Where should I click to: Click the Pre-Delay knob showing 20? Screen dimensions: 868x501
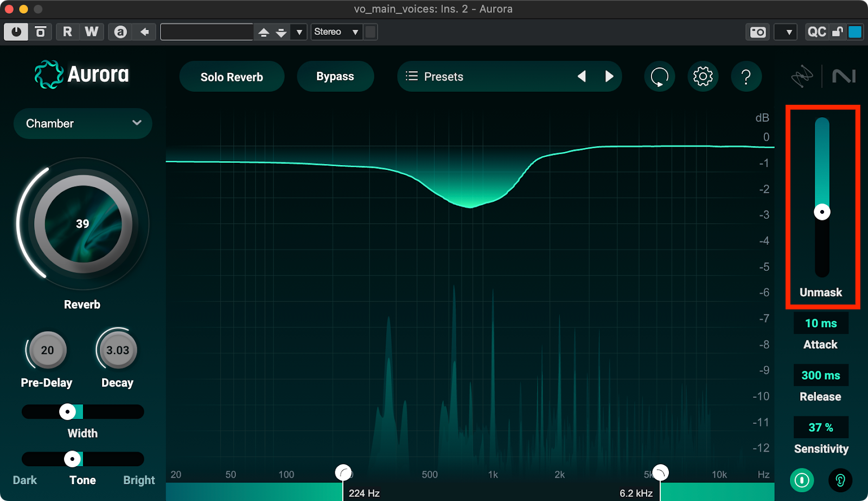[48, 350]
